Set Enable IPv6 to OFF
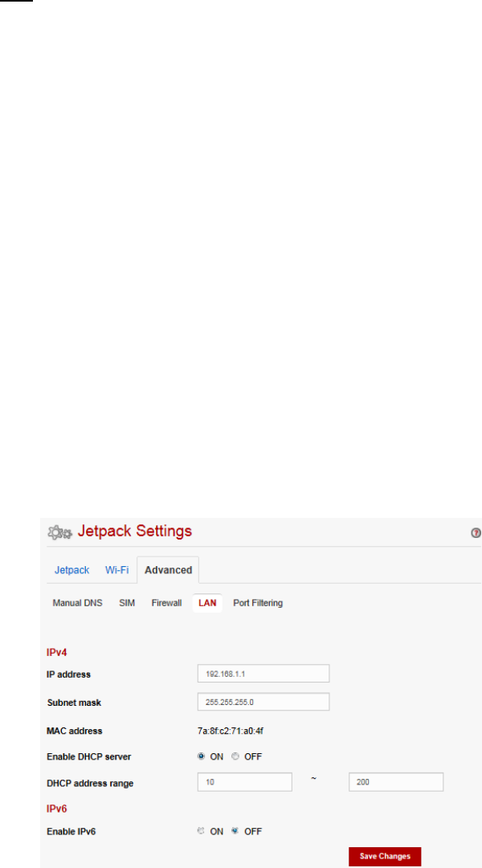Screen dimensions: 482x868 pos(235,831)
